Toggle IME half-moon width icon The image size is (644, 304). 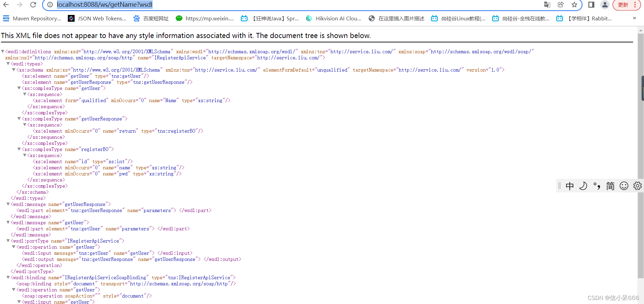[583, 186]
